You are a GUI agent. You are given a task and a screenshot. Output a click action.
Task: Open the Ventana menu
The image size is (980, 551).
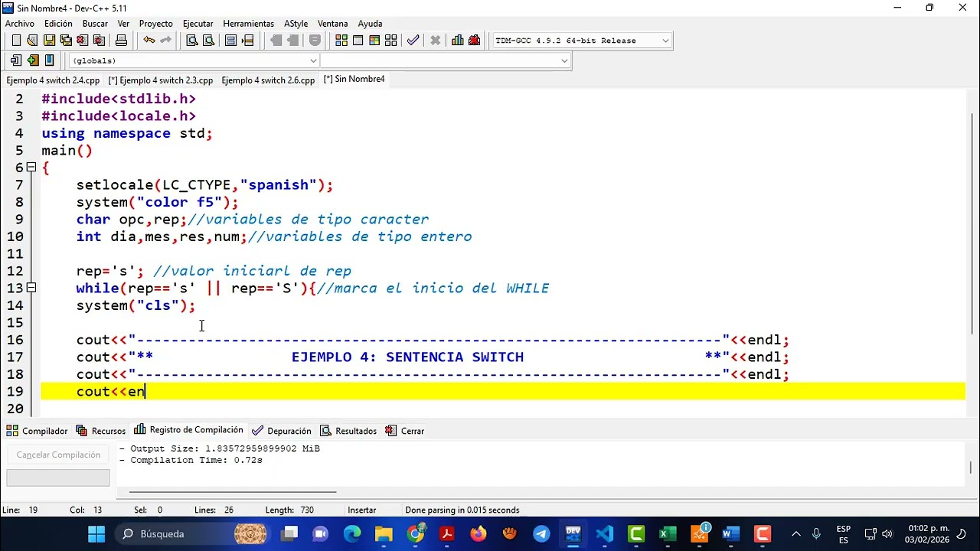coord(332,24)
